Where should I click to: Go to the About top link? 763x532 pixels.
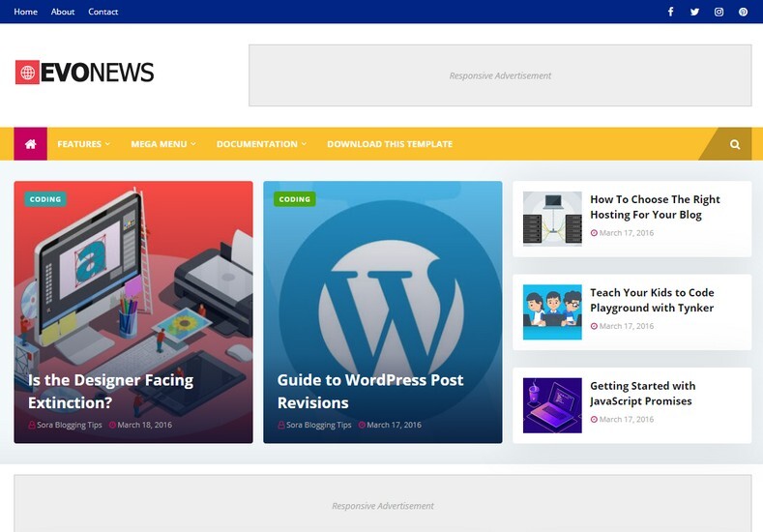point(63,12)
